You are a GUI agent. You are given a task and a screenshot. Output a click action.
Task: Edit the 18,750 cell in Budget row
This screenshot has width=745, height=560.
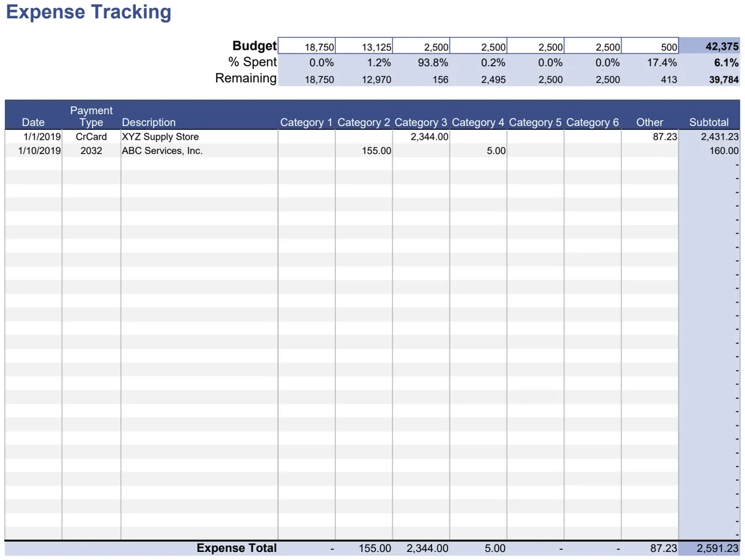pos(307,46)
